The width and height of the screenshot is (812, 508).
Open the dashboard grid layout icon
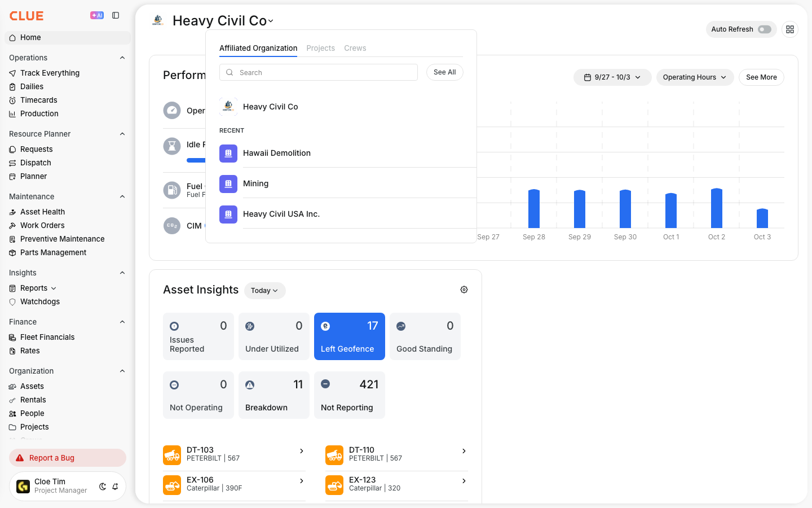[790, 29]
